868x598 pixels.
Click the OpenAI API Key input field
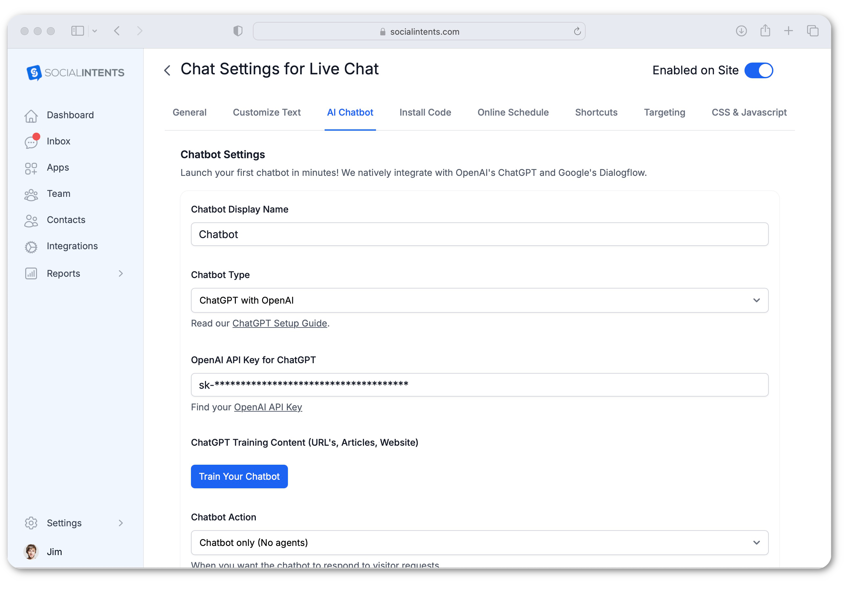[x=480, y=384]
